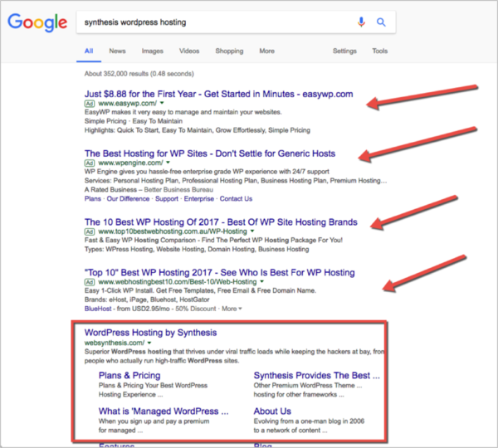The height and width of the screenshot is (448, 498).
Task: Click the Ad badge beside www.easywp.com
Action: coord(90,104)
